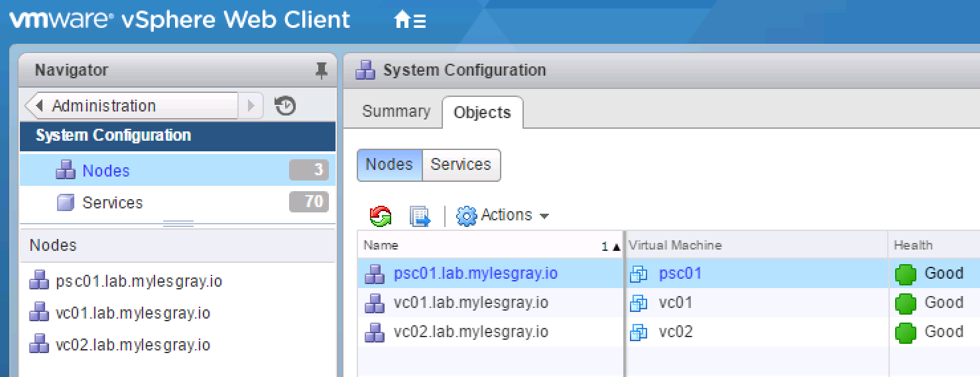Click the green refresh icon in toolbar

coord(380,216)
